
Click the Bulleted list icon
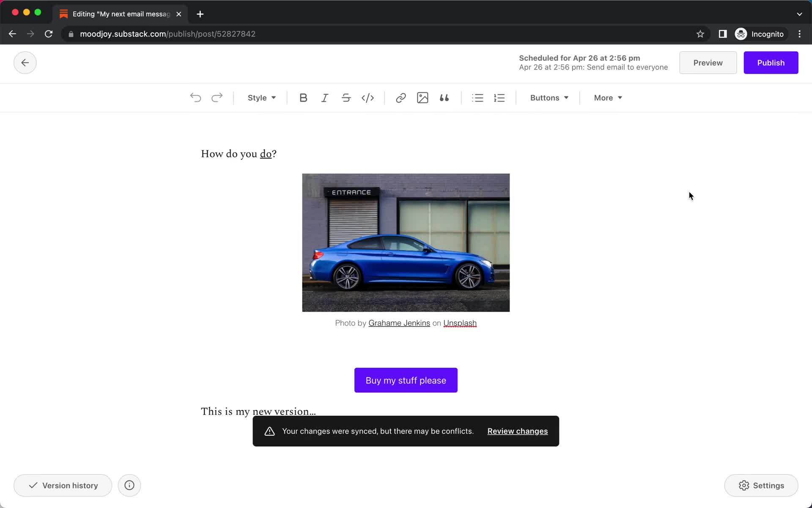click(x=477, y=98)
